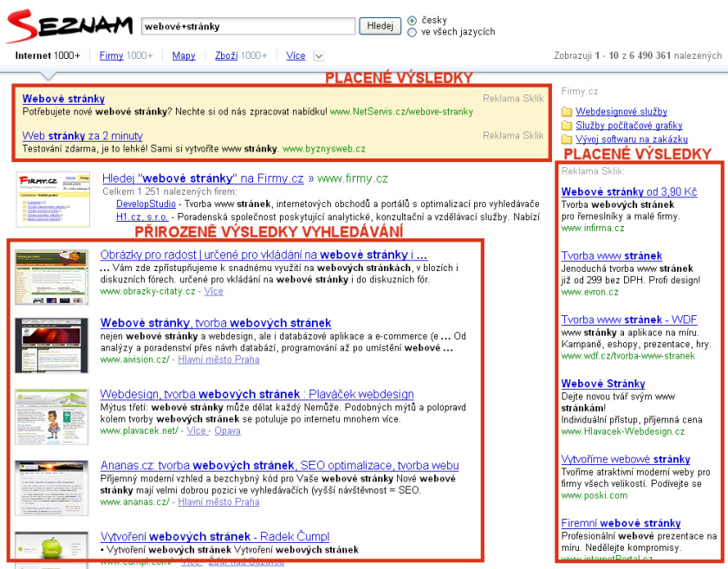728x569 pixels.
Task: Click 'Více' next to www.plavacek.net
Action: click(x=197, y=431)
